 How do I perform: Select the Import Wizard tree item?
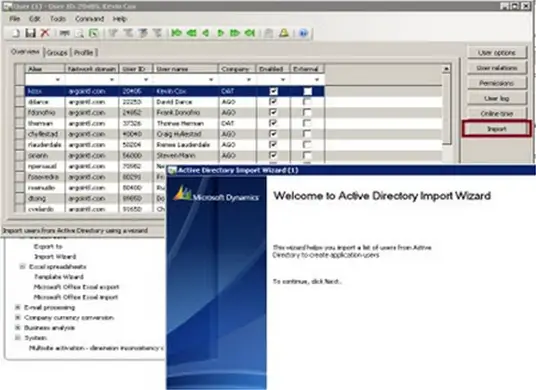55,257
